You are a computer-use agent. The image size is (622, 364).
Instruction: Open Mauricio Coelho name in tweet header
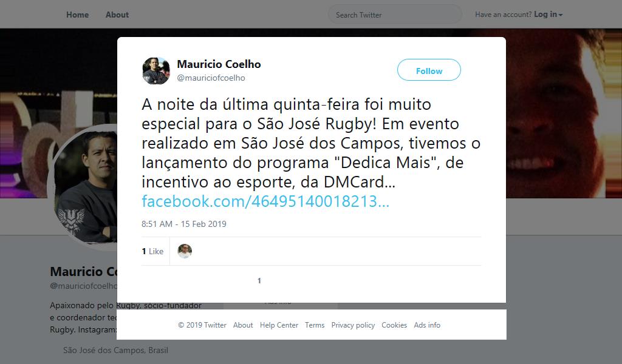point(219,64)
